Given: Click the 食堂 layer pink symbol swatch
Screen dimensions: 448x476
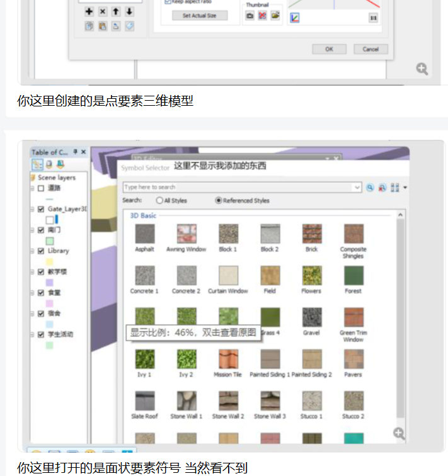Looking at the screenshot, I should (50, 303).
